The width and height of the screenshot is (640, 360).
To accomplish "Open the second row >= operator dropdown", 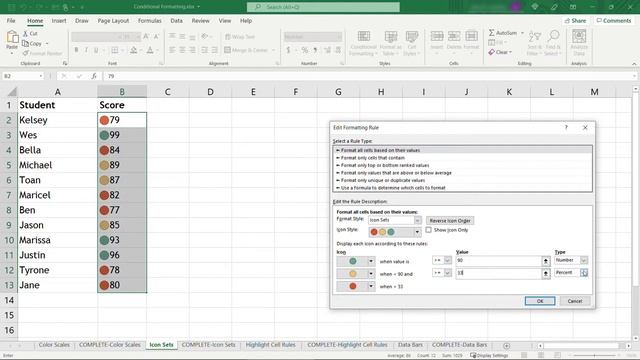I will (x=447, y=273).
